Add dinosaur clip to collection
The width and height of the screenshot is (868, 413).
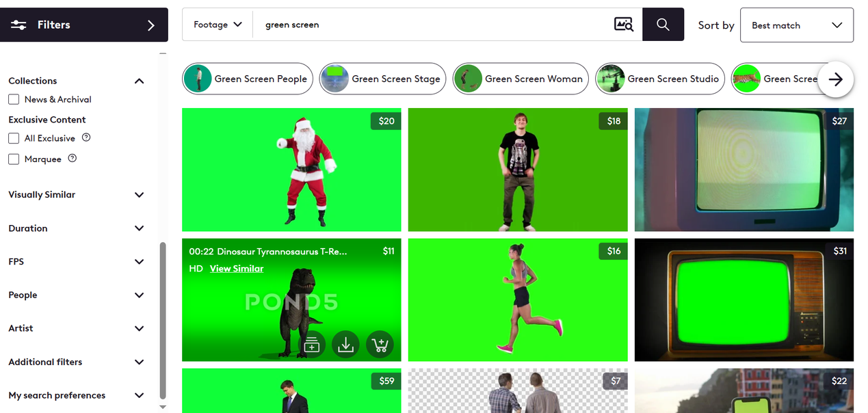[x=311, y=345]
